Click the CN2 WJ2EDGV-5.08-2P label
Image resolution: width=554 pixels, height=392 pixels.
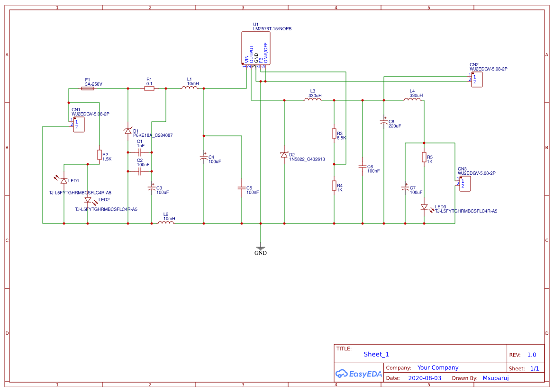[x=488, y=69]
